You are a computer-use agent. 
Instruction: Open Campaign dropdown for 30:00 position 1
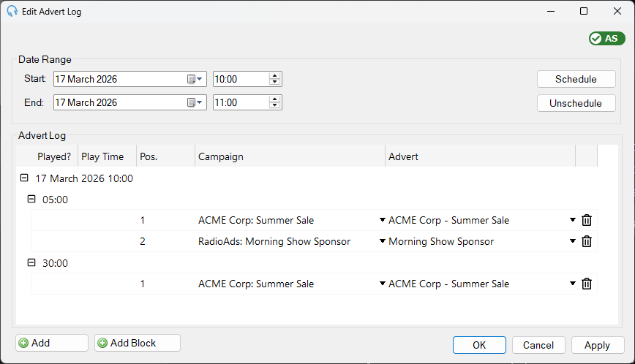383,284
